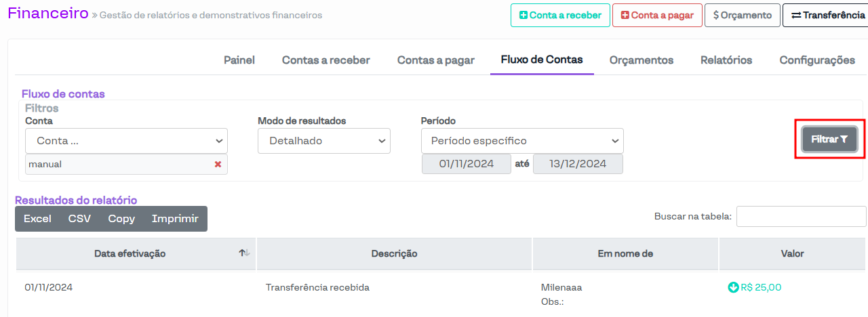Viewport: 868px width, 317px height.
Task: Open the Configurações tab
Action: (817, 60)
